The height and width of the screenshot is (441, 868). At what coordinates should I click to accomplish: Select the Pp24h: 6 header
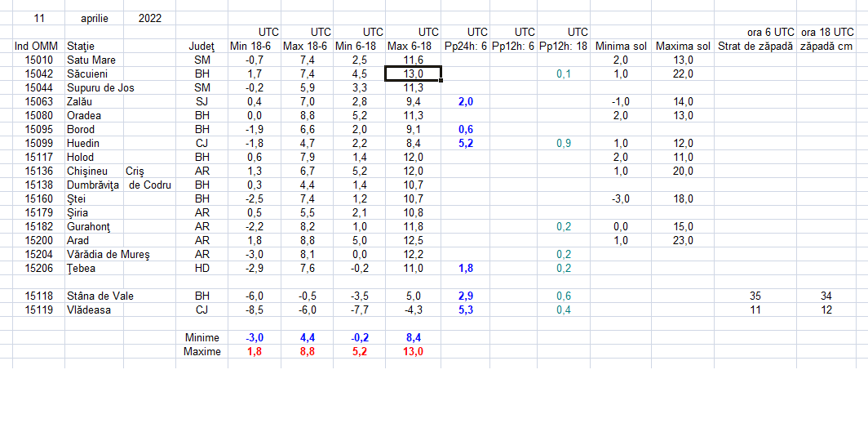[466, 46]
